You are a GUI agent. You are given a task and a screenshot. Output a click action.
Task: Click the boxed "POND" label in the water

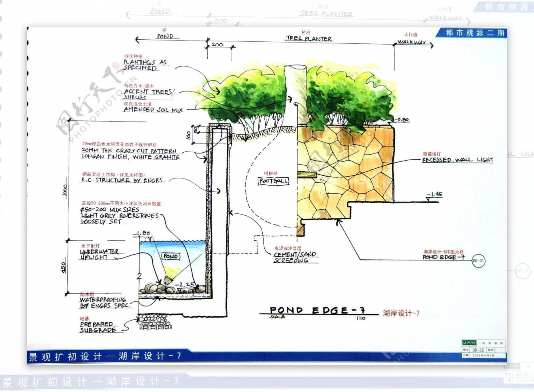(171, 256)
